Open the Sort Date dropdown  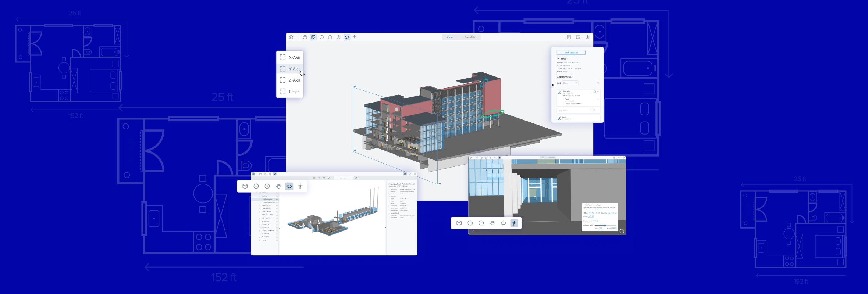pos(570,83)
